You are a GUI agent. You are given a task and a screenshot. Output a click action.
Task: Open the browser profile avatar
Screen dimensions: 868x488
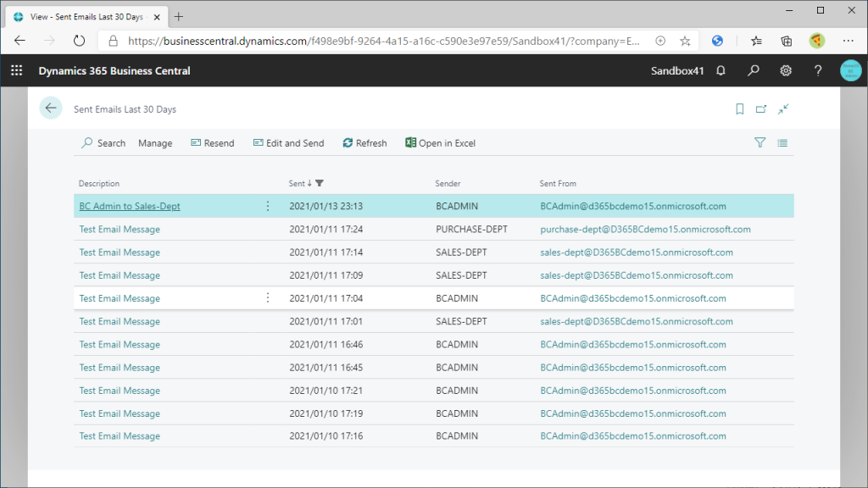pyautogui.click(x=816, y=41)
